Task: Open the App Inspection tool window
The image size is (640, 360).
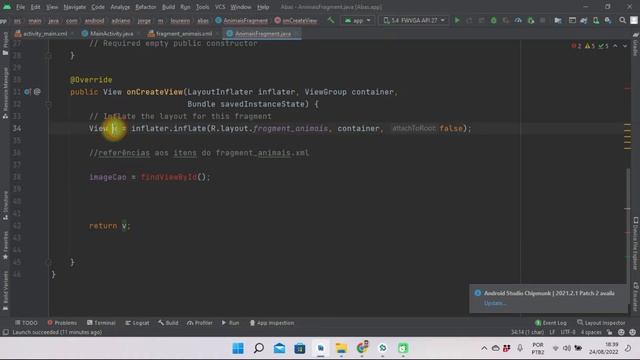Action: pyautogui.click(x=271, y=323)
